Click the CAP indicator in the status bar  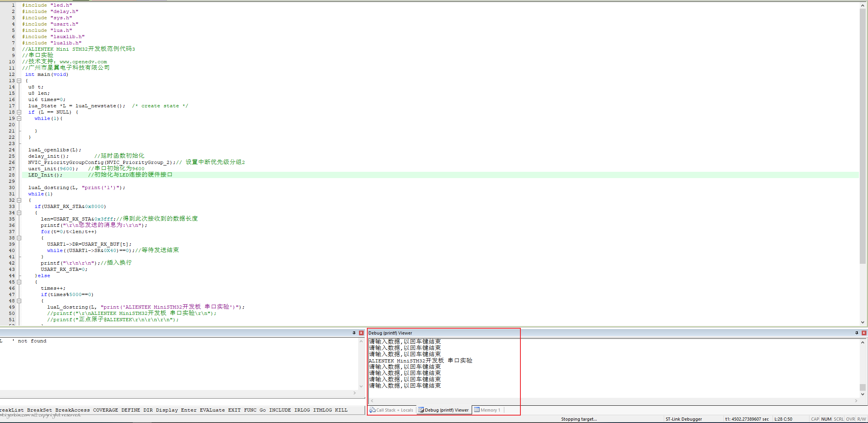coord(815,419)
